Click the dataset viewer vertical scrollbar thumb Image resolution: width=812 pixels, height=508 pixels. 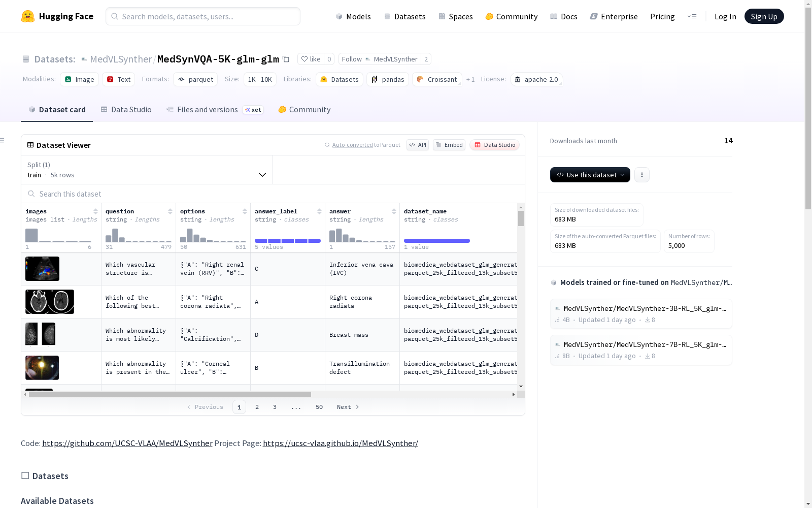pyautogui.click(x=521, y=218)
